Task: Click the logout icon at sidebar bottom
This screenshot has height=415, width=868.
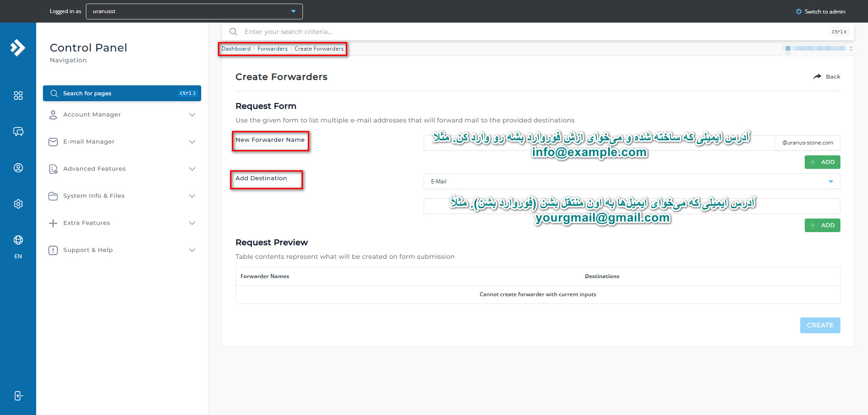Action: tap(18, 396)
